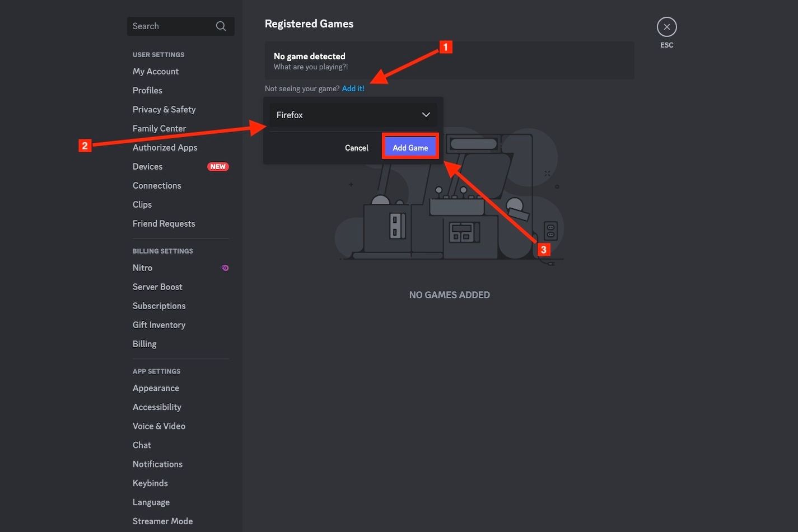The height and width of the screenshot is (532, 798).
Task: Click the NEW badge beside Devices
Action: tap(218, 166)
